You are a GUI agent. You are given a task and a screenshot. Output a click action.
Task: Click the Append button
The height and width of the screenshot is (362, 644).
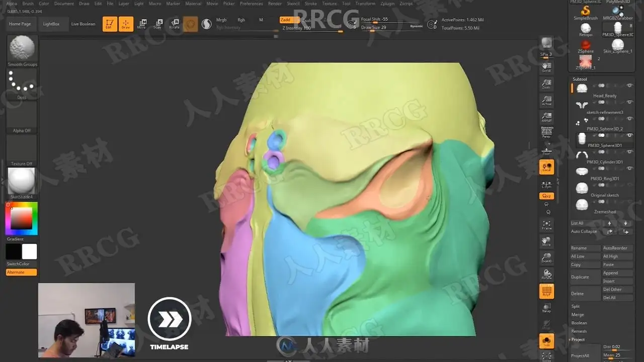618,273
